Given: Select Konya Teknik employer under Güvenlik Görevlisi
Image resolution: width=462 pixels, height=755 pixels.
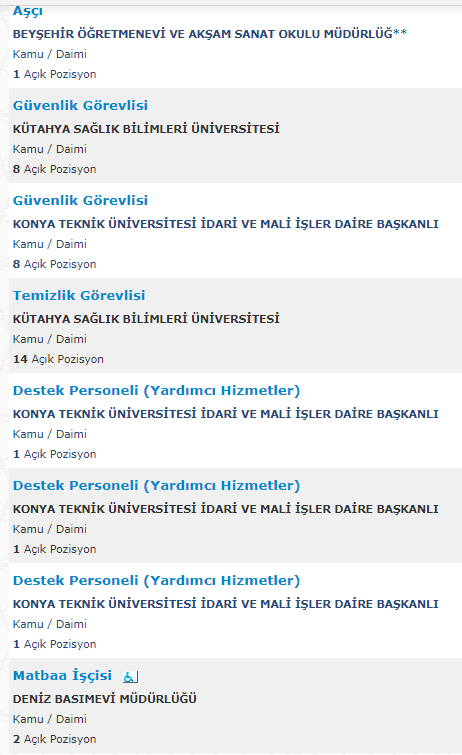Looking at the screenshot, I should click(x=226, y=224).
